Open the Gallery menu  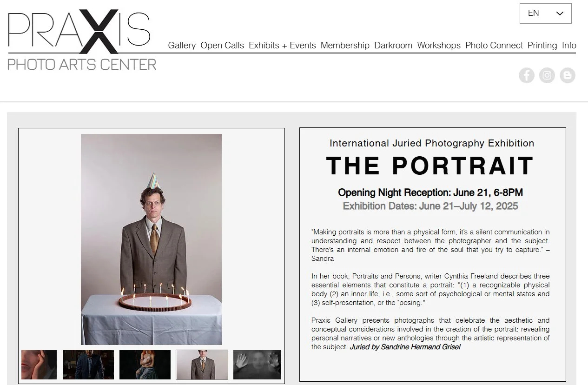(182, 46)
